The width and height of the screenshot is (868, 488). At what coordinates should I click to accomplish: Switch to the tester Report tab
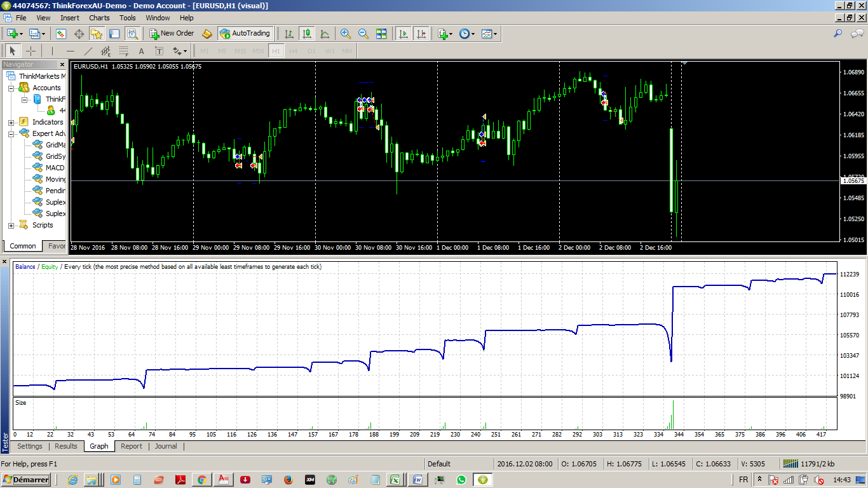[132, 446]
